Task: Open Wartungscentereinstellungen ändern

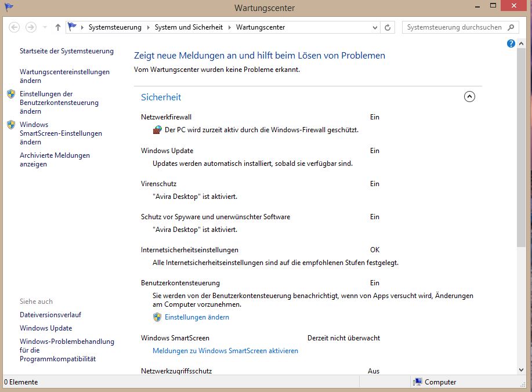Action: (x=64, y=76)
